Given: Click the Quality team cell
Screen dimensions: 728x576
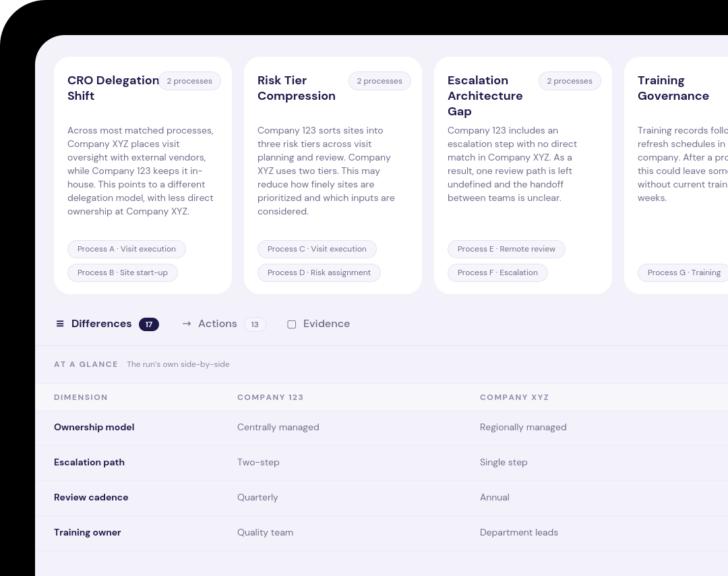Looking at the screenshot, I should [x=265, y=532].
